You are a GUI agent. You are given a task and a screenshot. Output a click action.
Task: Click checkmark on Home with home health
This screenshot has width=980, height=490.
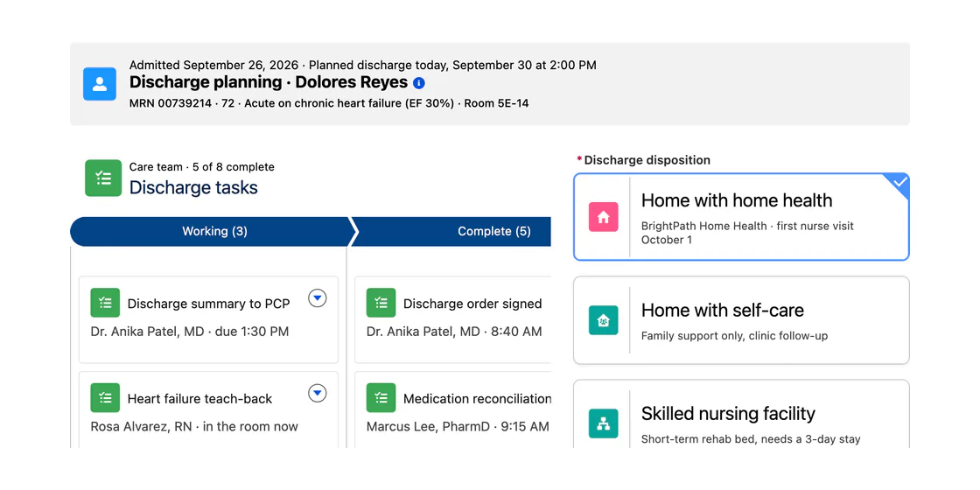900,183
